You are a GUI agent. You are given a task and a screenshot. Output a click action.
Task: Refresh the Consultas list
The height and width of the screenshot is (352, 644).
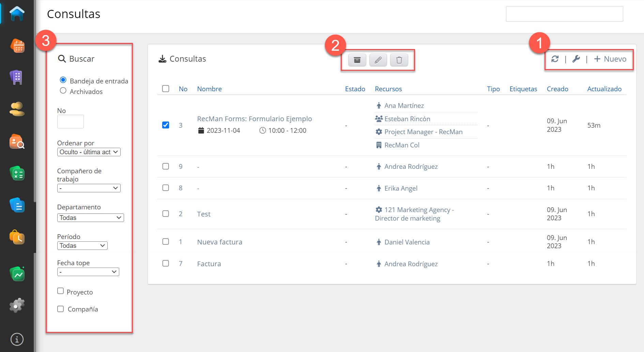(555, 59)
